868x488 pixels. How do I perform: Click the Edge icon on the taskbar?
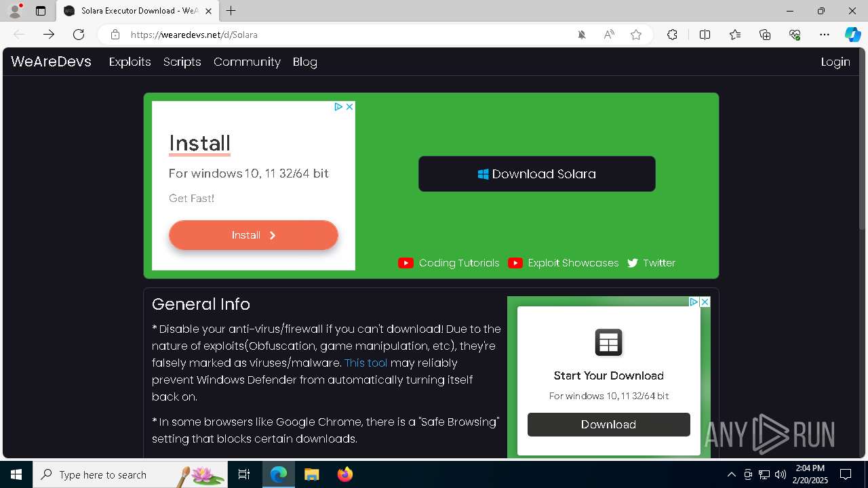click(279, 474)
